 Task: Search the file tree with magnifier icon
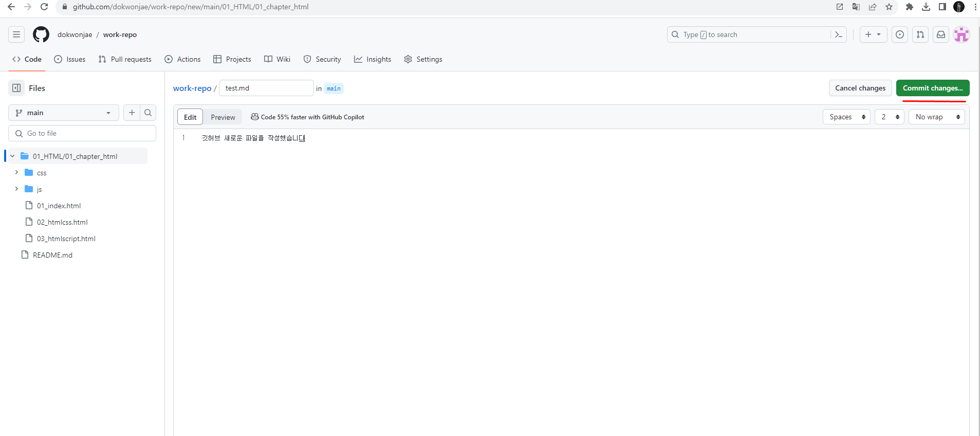click(x=148, y=113)
